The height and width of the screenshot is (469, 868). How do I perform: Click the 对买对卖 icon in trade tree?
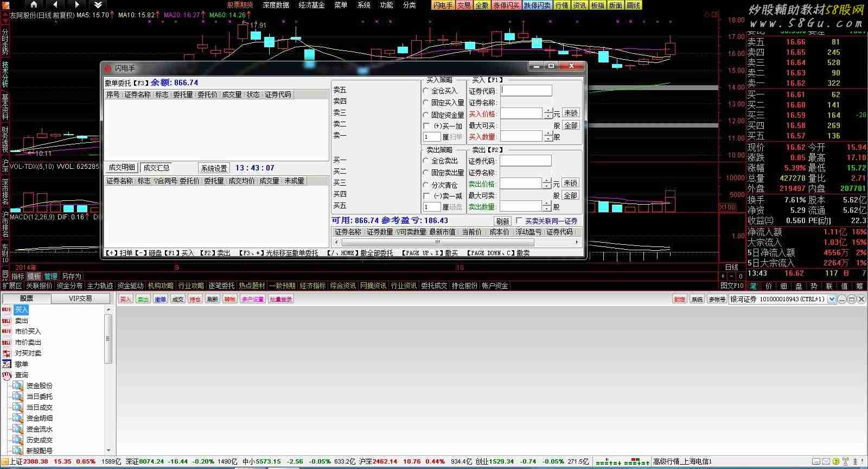coord(7,353)
